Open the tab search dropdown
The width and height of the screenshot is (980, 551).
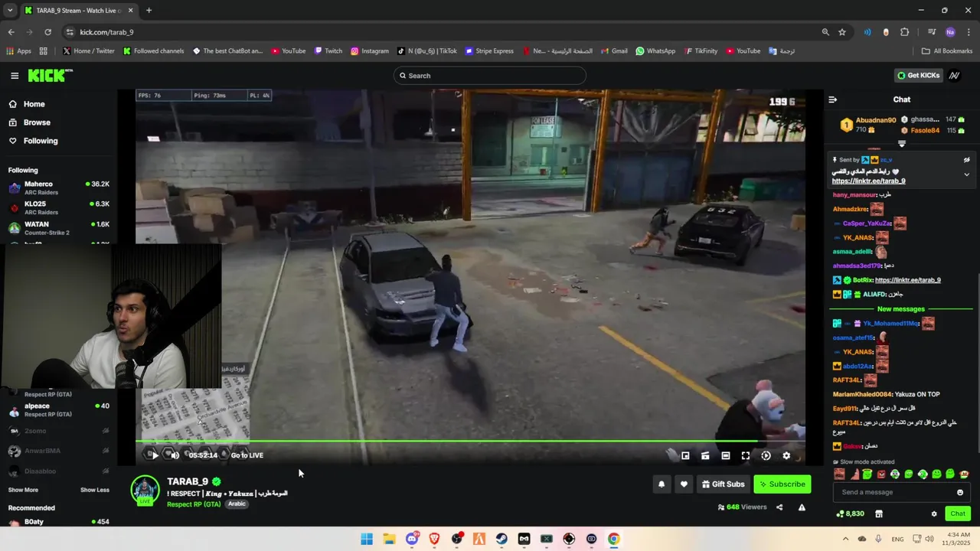(10, 11)
